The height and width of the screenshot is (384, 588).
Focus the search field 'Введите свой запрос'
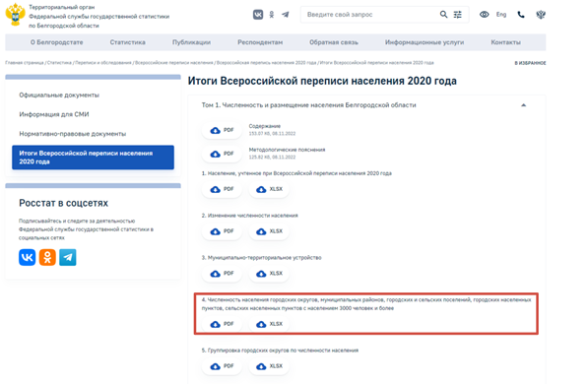[x=369, y=14]
